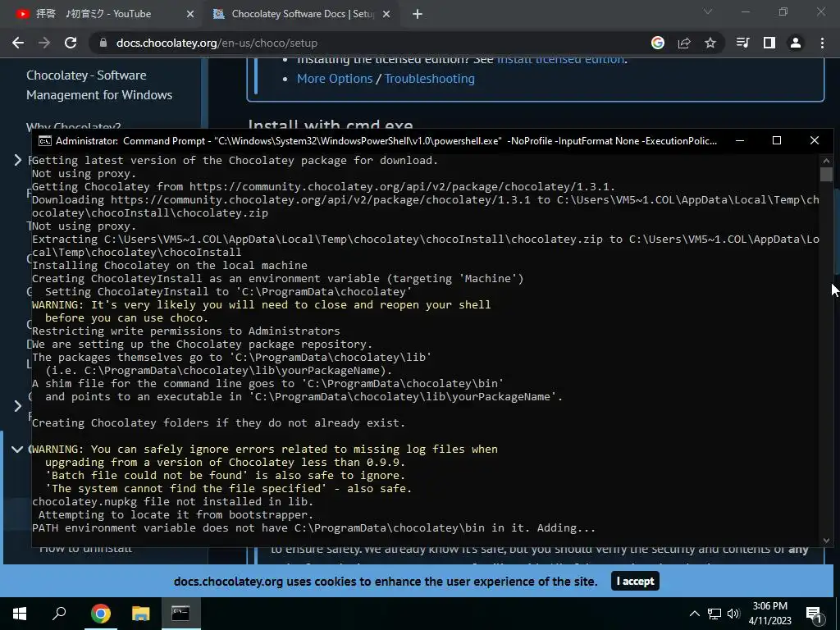Viewport: 840px width, 630px height.
Task: Close the Chocolatey Software Docs tab
Action: (386, 14)
